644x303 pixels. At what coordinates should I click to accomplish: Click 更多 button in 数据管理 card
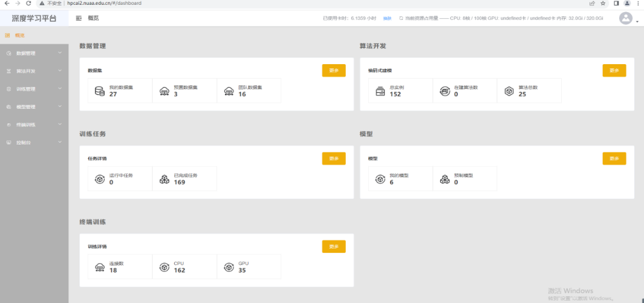click(x=333, y=70)
